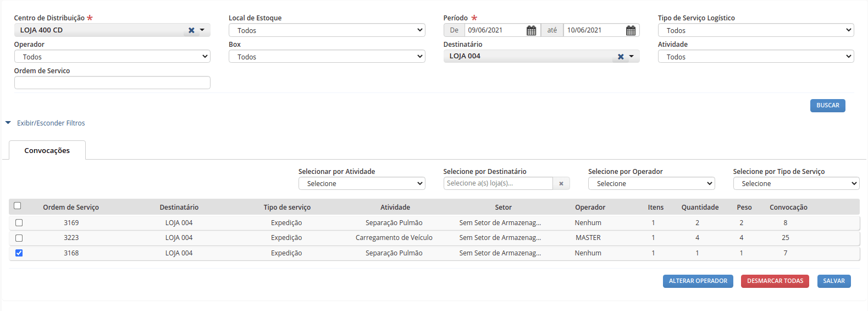
Task: Click the Quantidade column header
Action: 700,208
